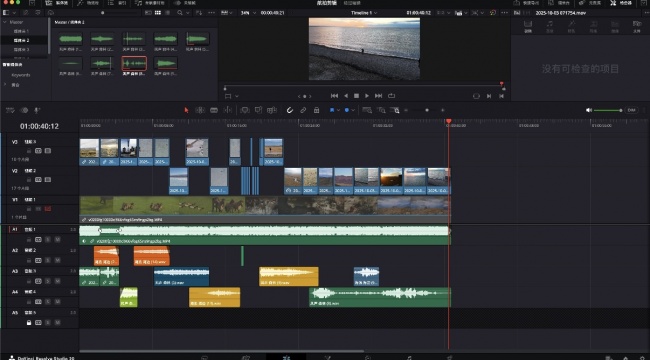Select the Blade Edit Mode tool

coord(228,110)
